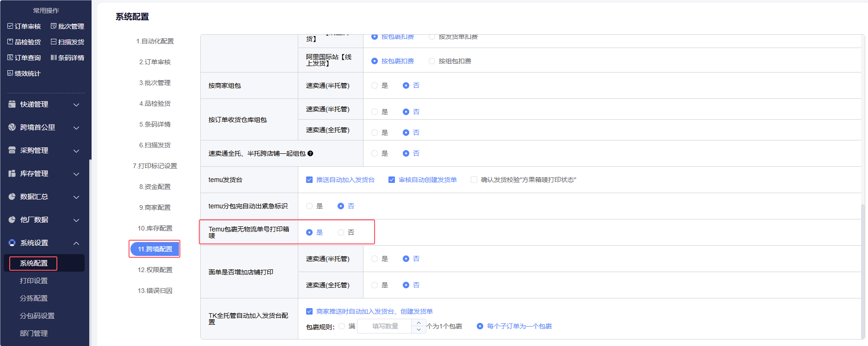The image size is (868, 346).
Task: Expand the 跨境首公里 menu
Action: (x=76, y=127)
